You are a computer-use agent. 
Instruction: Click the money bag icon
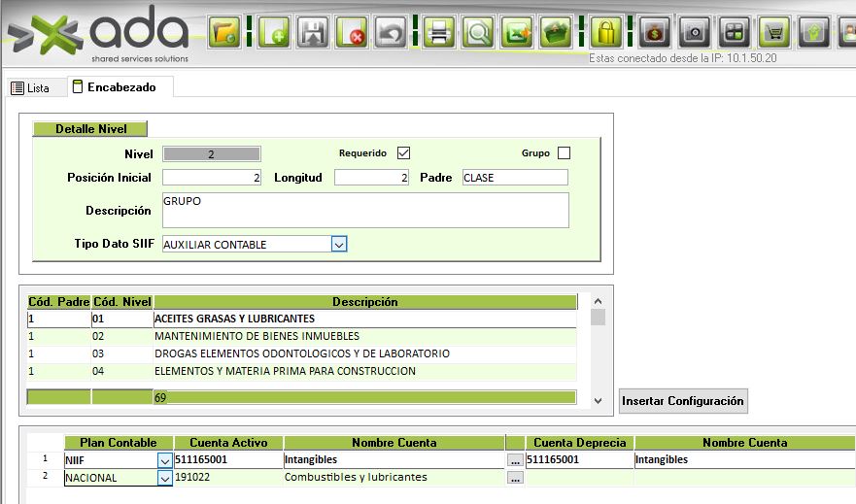pos(655,33)
